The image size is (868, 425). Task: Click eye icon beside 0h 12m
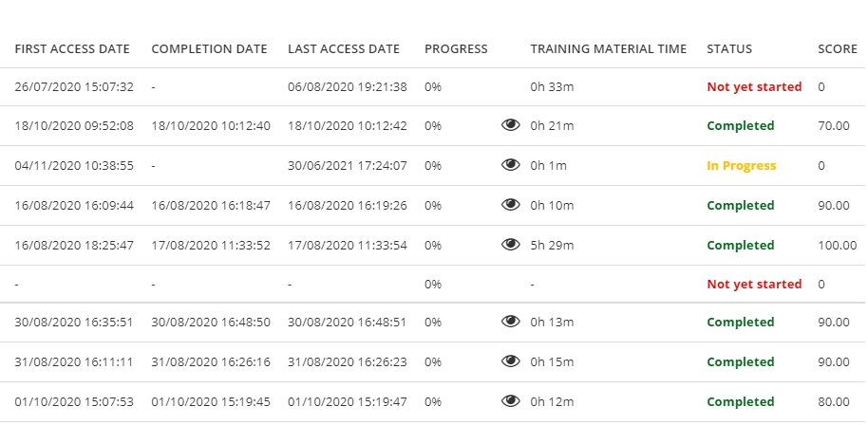pos(511,401)
